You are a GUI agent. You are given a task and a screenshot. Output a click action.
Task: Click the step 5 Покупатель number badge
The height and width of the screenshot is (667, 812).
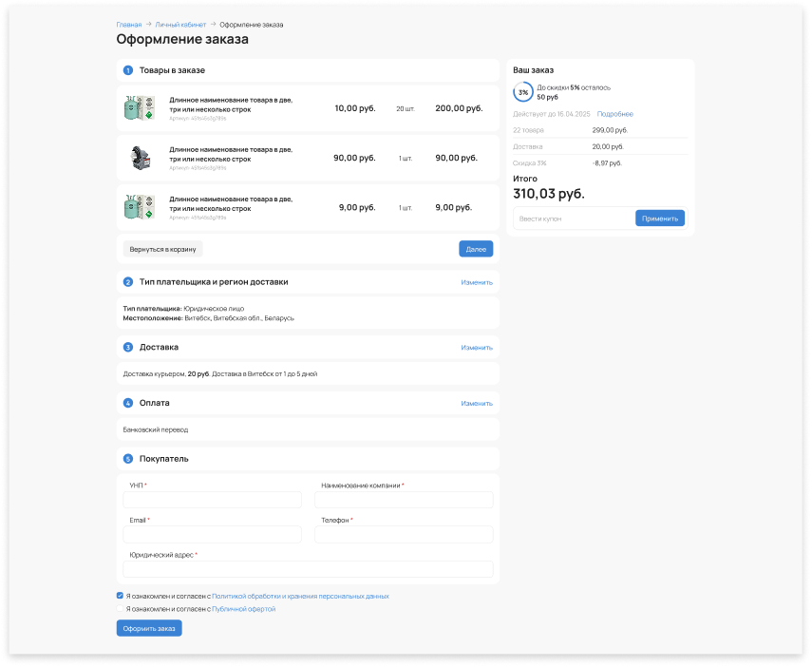128,459
